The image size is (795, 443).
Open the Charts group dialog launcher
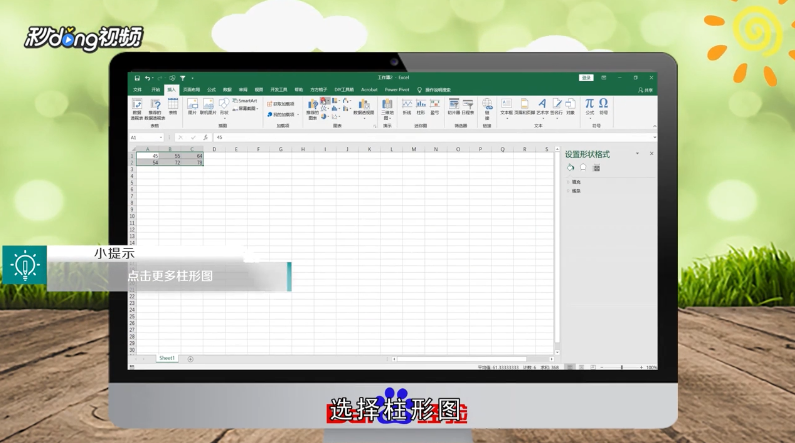(x=375, y=126)
